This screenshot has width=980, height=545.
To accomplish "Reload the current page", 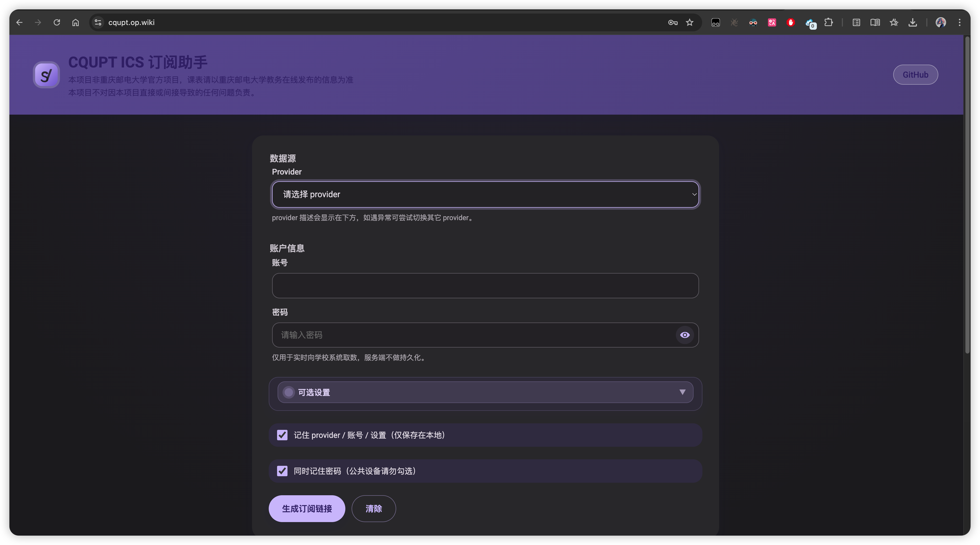I will [57, 22].
